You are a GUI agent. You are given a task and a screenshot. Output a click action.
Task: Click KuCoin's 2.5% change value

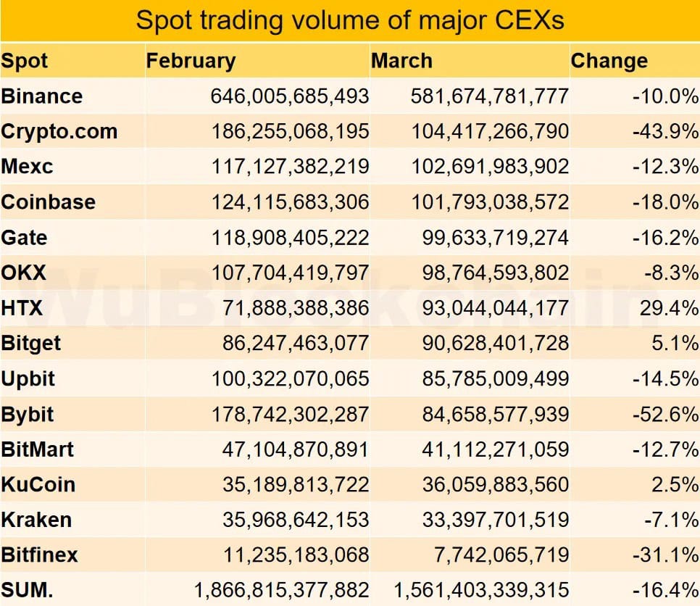[x=675, y=484]
